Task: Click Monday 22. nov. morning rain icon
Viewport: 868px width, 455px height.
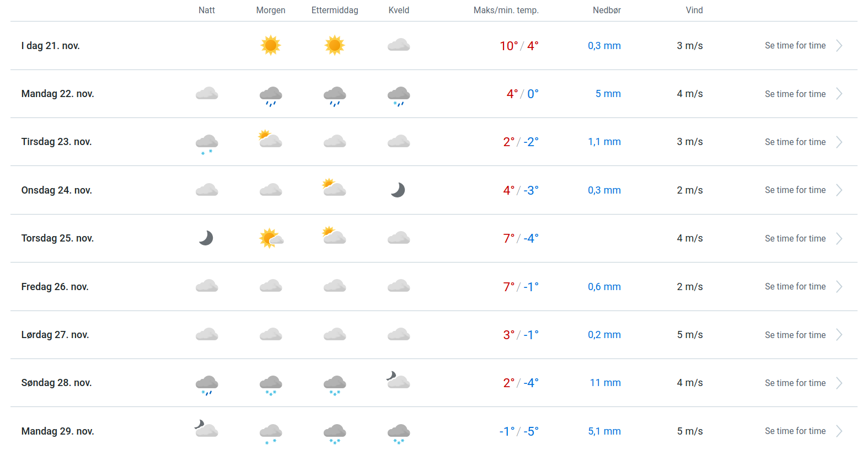Action: (x=271, y=95)
